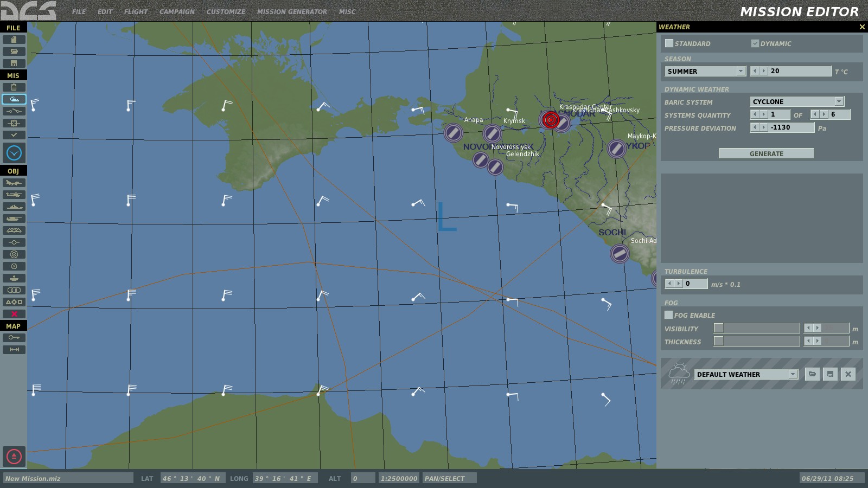Click the delete weather preset X icon
868x488 pixels.
click(848, 374)
